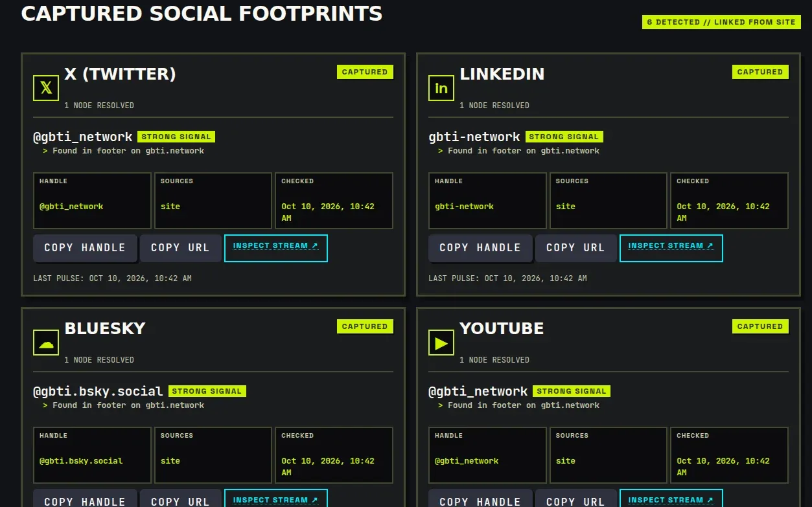Click the 'BLUESKY' card title
This screenshot has width=812, height=507.
click(x=105, y=329)
